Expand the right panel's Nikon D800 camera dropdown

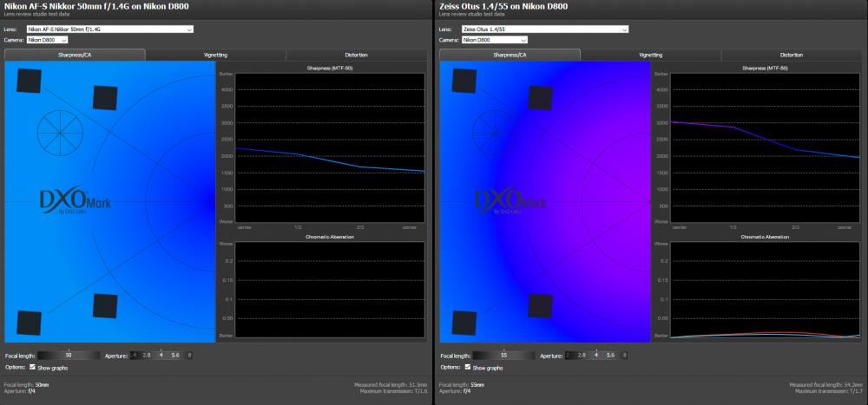494,40
